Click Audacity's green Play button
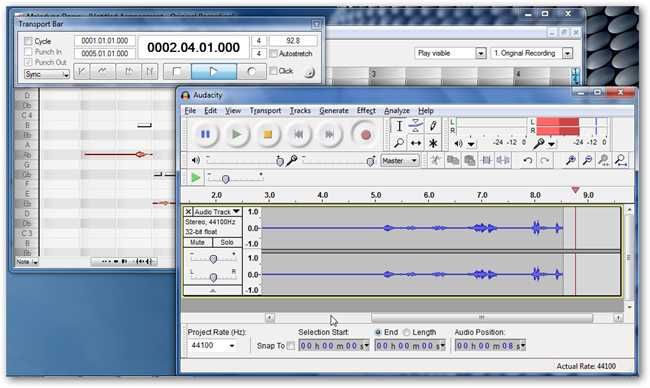Screen dimensions: 650x388 coord(236,134)
